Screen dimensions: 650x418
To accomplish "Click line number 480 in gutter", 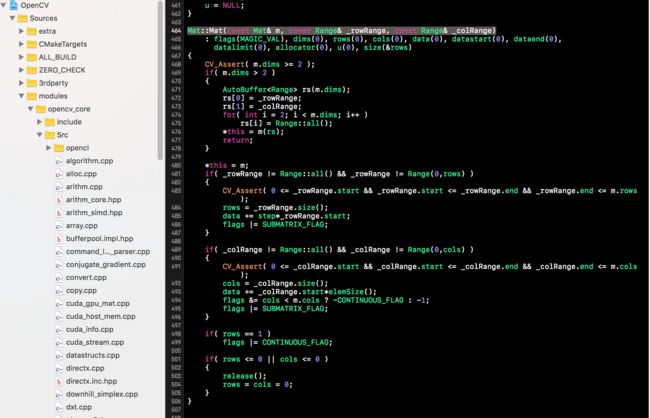I will pyautogui.click(x=176, y=165).
